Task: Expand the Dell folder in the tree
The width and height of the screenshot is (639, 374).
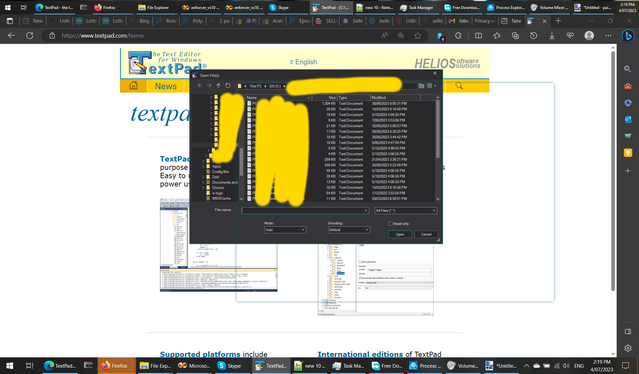Action: point(203,177)
